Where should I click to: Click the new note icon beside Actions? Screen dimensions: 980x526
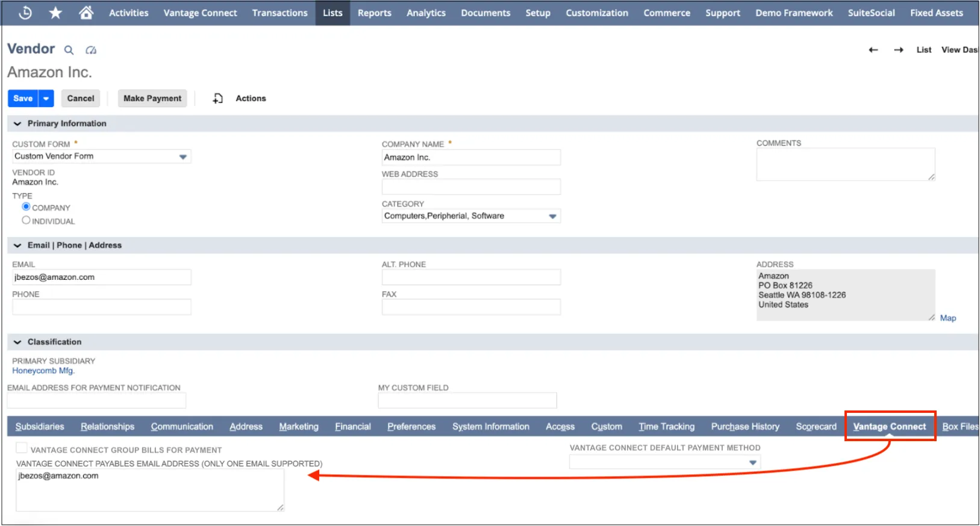click(218, 99)
